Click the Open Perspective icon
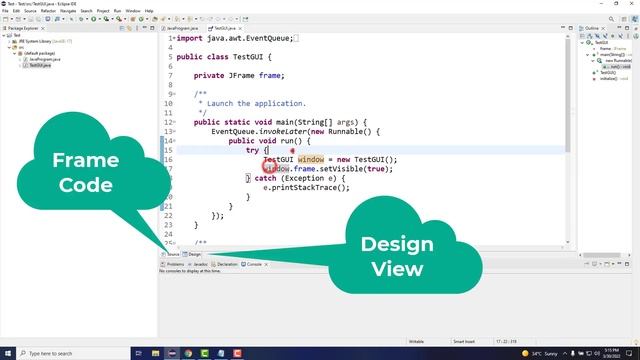 tap(624, 19)
